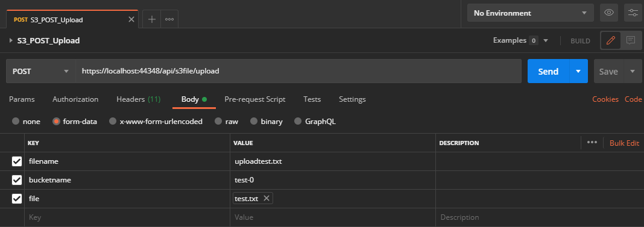Open the POST method dropdown

(40, 71)
